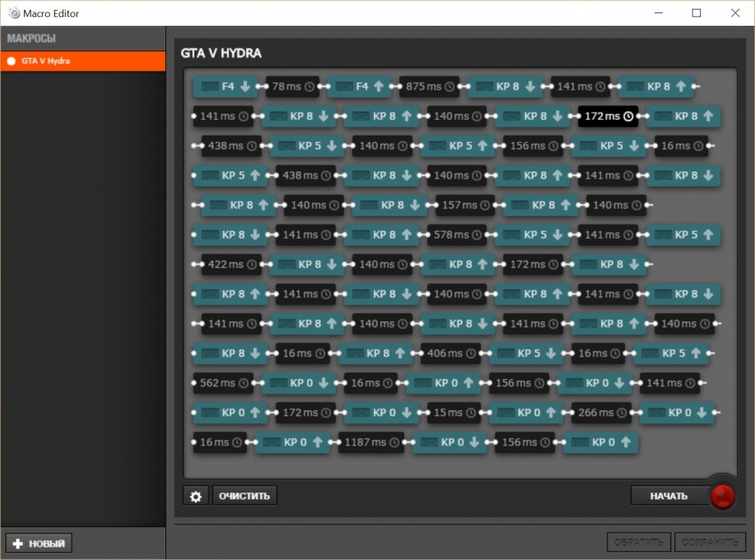The height and width of the screenshot is (560, 755).
Task: Create a new macro with НОВЫЙ
Action: pos(39,544)
